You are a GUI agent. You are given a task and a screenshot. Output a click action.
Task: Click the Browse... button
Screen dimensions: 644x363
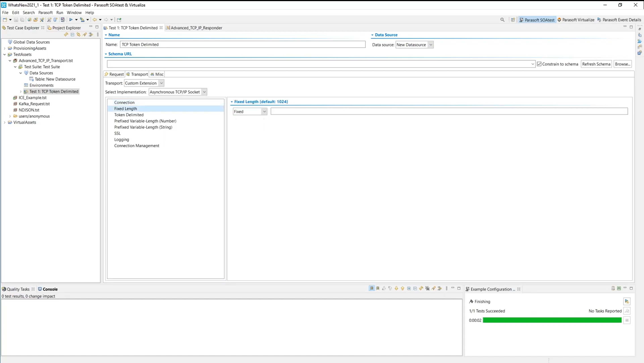pos(623,64)
